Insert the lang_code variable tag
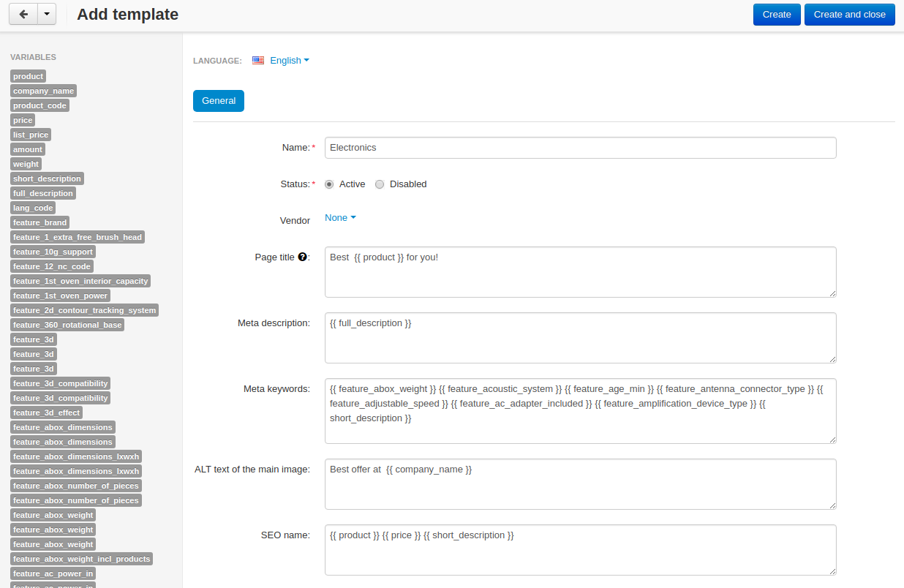 (33, 208)
